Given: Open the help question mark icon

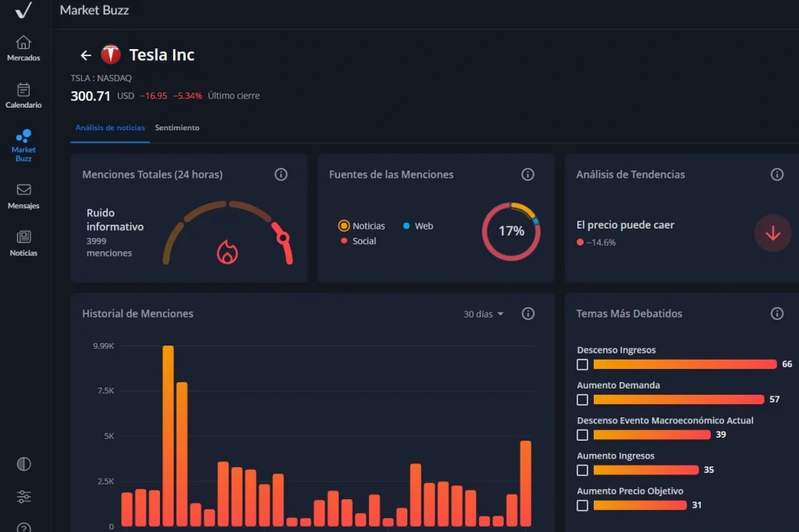Looking at the screenshot, I should (x=24, y=527).
